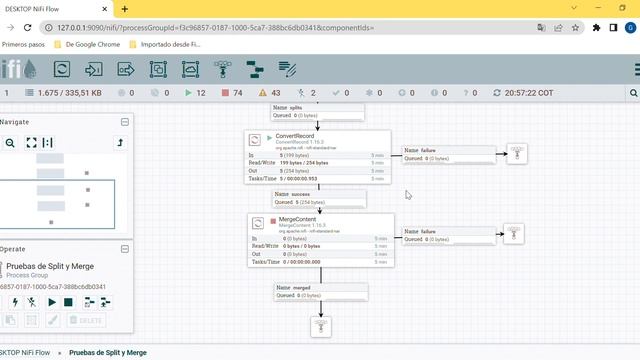Select the success connection queue
This screenshot has height=360, width=640.
point(319,198)
